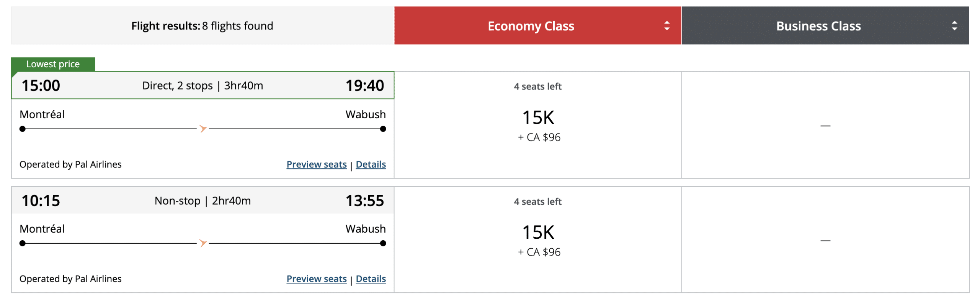This screenshot has width=980, height=298.
Task: Open Preview seats for the 15:00 flight
Action: 316,164
